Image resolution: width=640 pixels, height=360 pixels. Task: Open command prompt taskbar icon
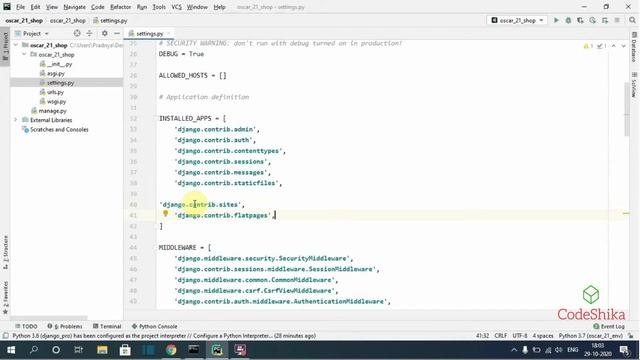pos(194,350)
